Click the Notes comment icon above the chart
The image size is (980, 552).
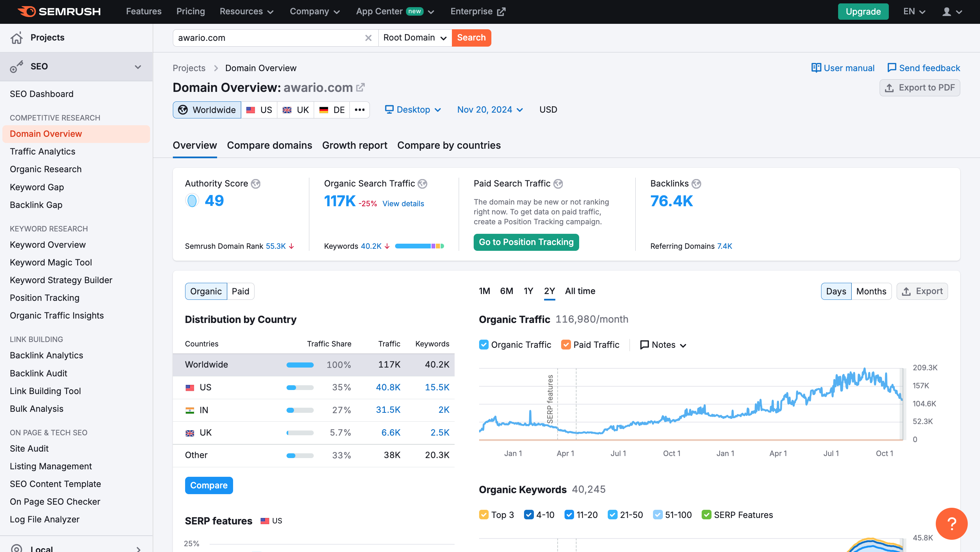644,345
